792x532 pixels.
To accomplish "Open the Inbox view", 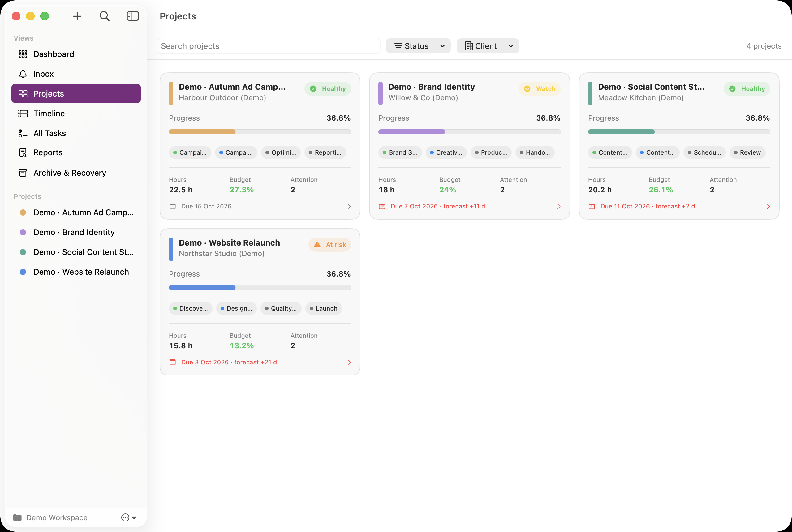I will pos(76,74).
